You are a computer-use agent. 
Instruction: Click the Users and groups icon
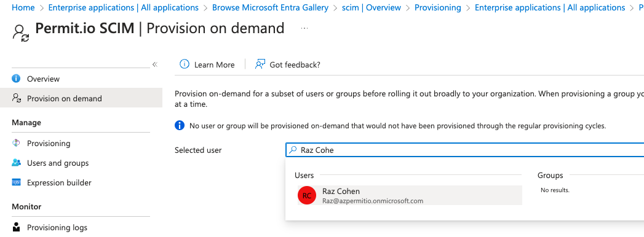tap(16, 163)
